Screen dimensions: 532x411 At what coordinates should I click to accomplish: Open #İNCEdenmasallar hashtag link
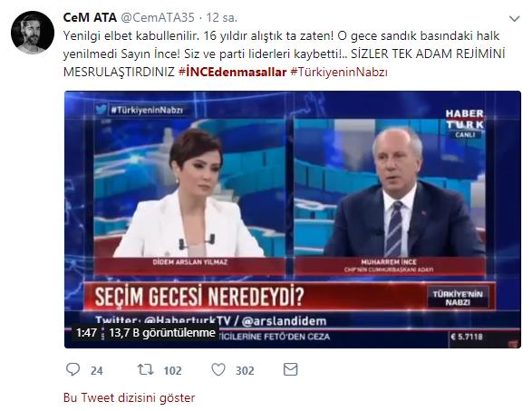click(232, 72)
